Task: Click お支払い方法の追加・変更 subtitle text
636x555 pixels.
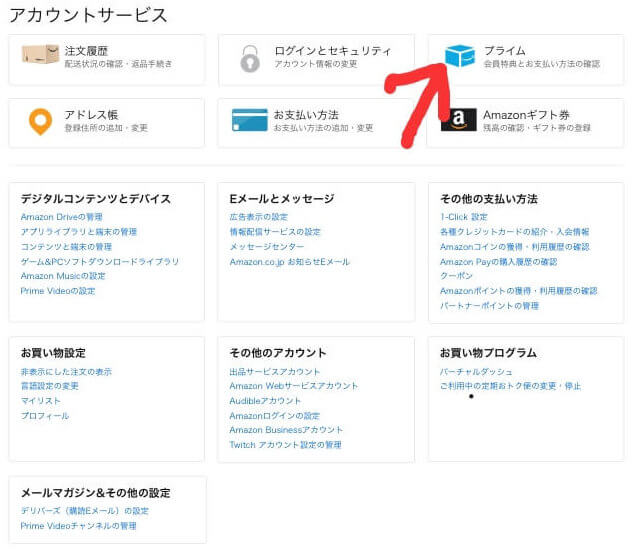Action: pyautogui.click(x=323, y=128)
